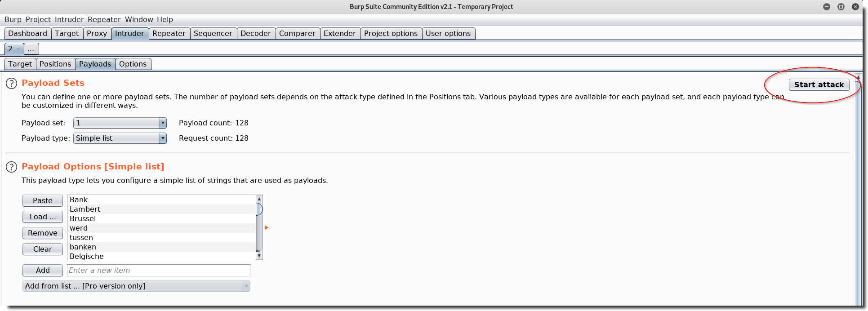868x311 pixels.
Task: Open Payload Options help icon
Action: tap(11, 167)
